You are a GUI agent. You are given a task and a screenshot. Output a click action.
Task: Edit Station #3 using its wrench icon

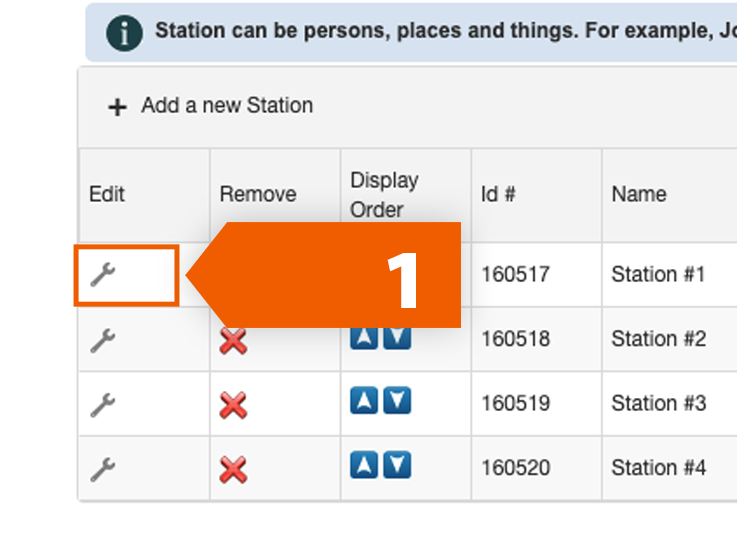click(x=103, y=405)
